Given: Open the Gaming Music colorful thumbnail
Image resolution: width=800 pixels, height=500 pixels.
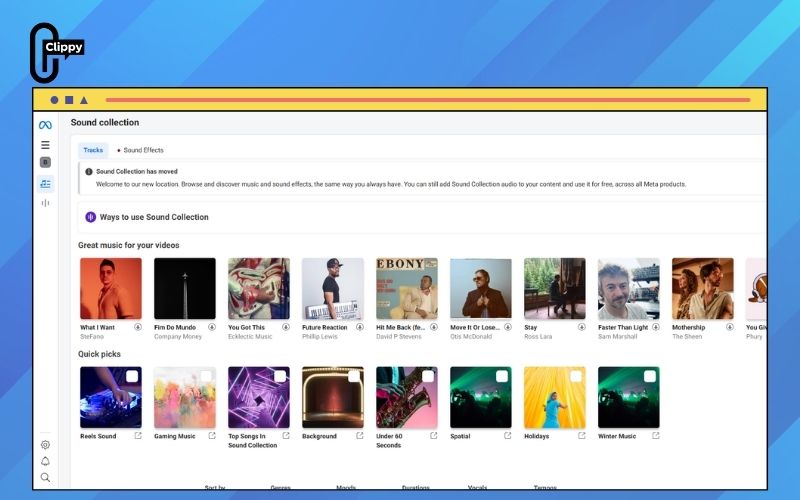Looking at the screenshot, I should [x=185, y=397].
